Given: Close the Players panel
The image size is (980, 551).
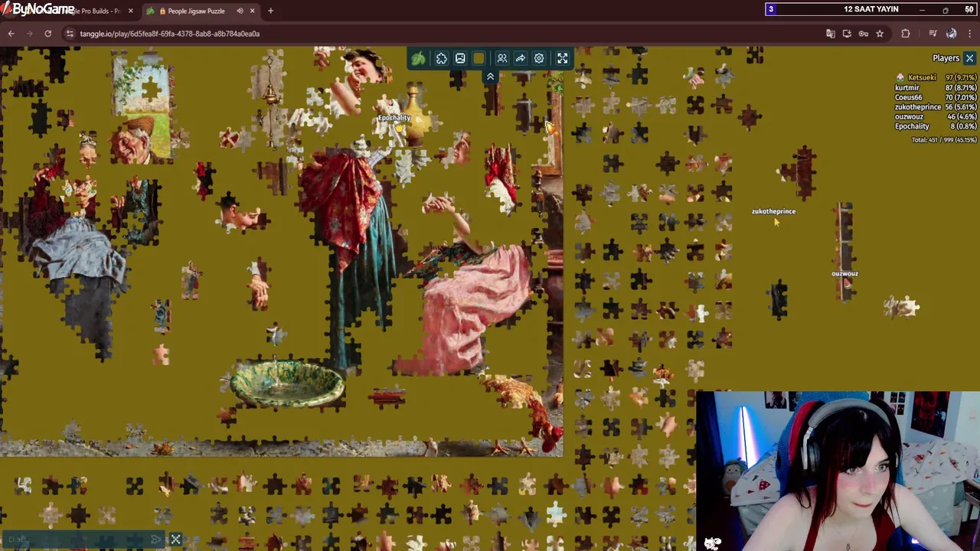Looking at the screenshot, I should pos(969,58).
